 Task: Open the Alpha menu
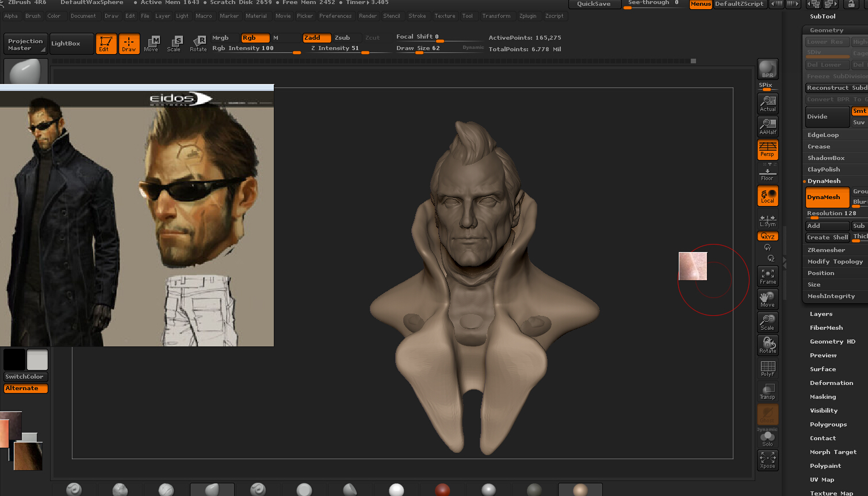pos(11,16)
